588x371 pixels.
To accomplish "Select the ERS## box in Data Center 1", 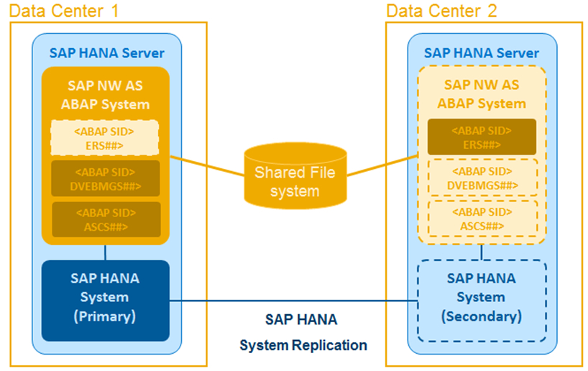I will click(106, 137).
